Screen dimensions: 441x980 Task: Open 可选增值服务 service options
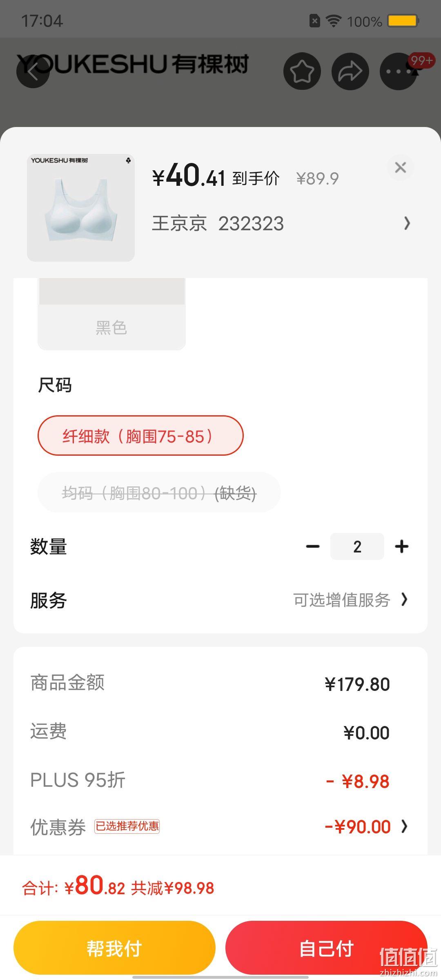[x=350, y=600]
